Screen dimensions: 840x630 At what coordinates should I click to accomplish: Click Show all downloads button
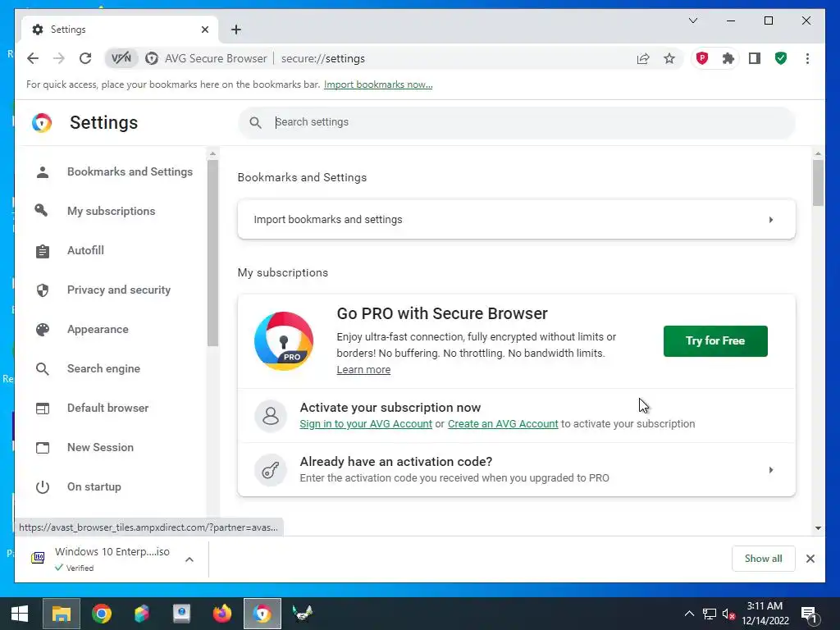[764, 559]
